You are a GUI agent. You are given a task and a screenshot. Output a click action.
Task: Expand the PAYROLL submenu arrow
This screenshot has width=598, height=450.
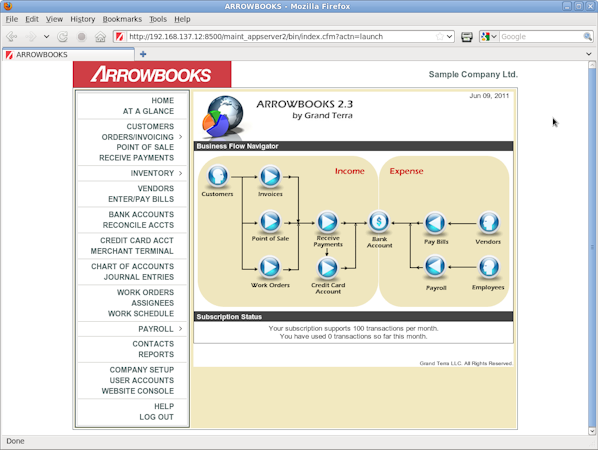pyautogui.click(x=180, y=329)
